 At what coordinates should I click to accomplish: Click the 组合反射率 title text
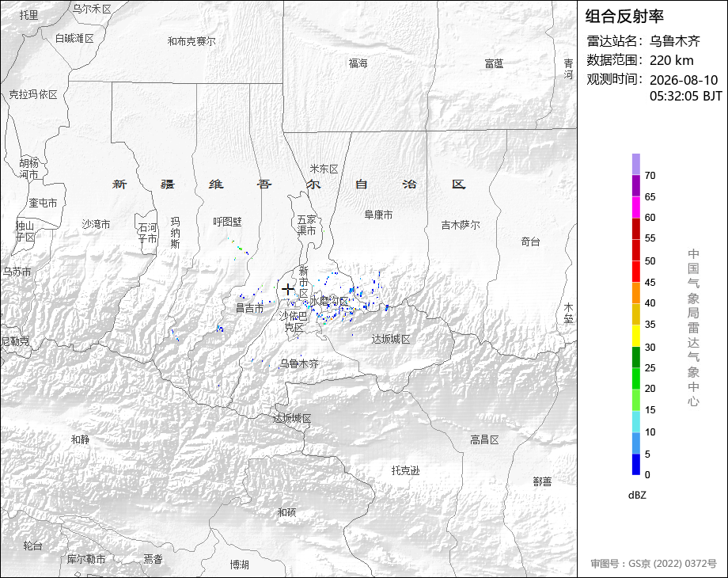624,17
